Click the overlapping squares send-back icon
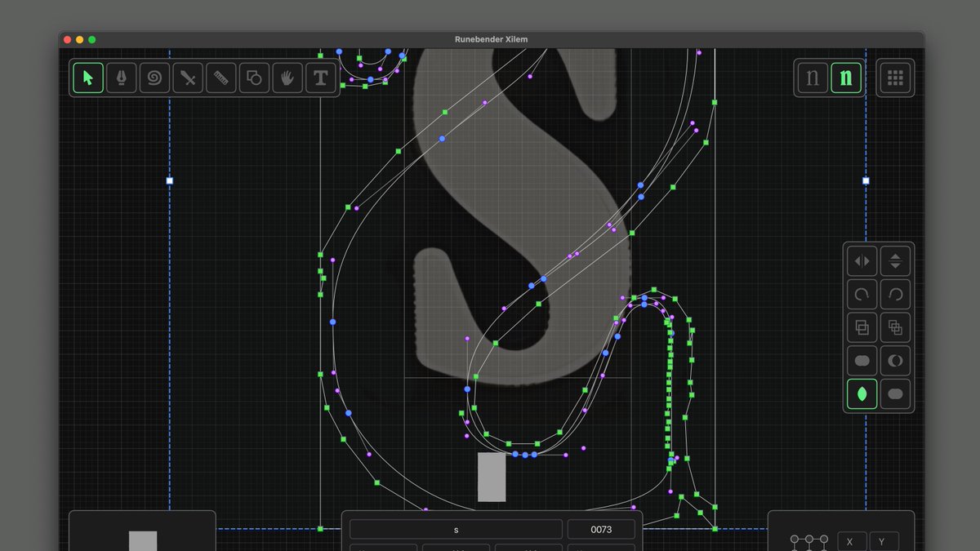The height and width of the screenshot is (551, 980). click(x=862, y=327)
